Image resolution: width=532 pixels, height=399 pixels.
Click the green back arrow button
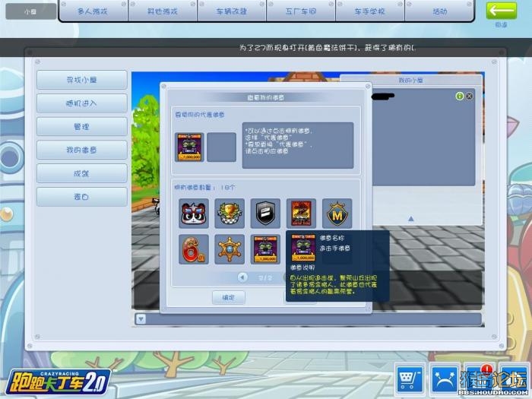[x=501, y=11]
